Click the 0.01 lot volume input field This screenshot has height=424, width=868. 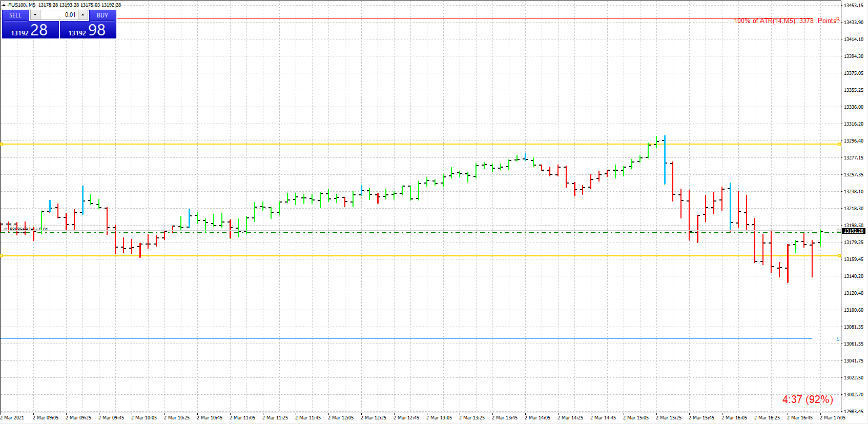point(59,15)
